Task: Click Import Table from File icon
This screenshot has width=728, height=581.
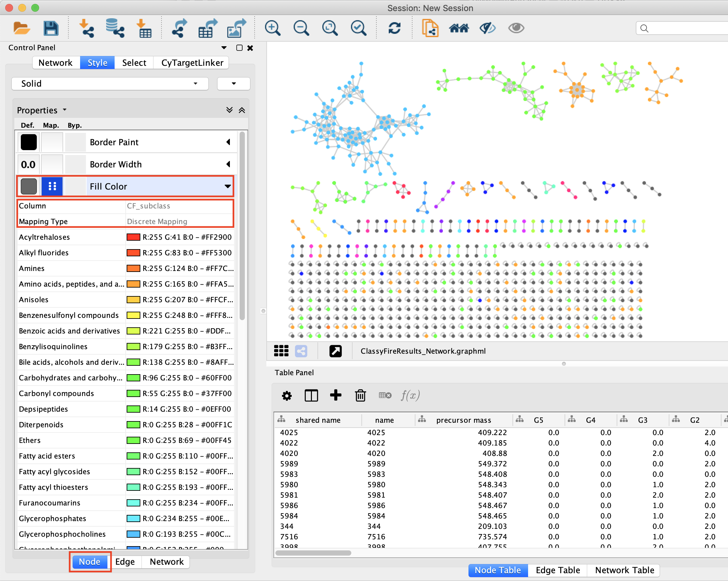Action: [x=144, y=28]
